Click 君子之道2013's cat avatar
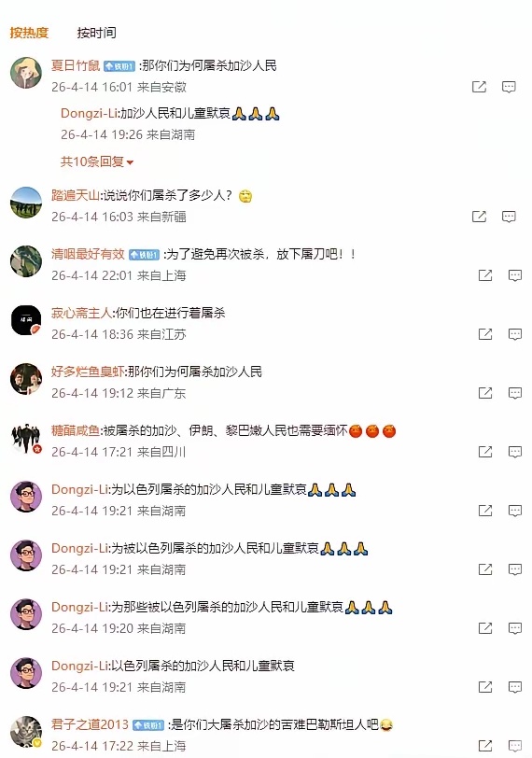This screenshot has height=758, width=532. [x=26, y=732]
